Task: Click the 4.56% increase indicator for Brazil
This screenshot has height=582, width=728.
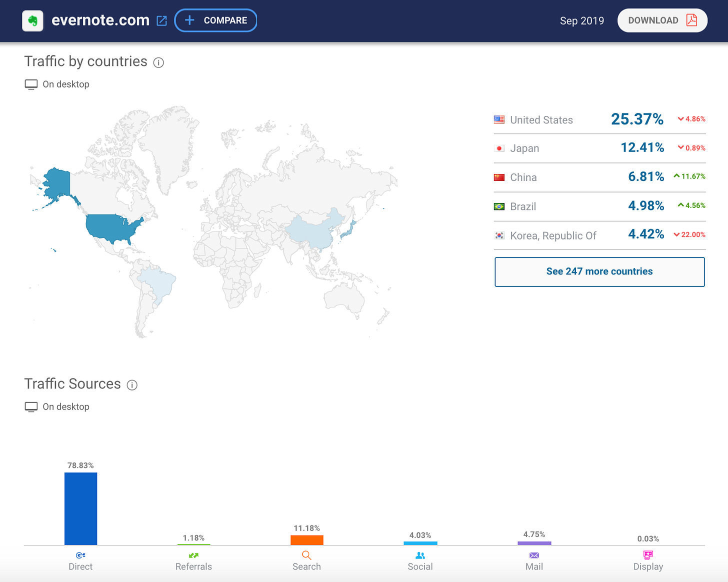Action: tap(691, 205)
